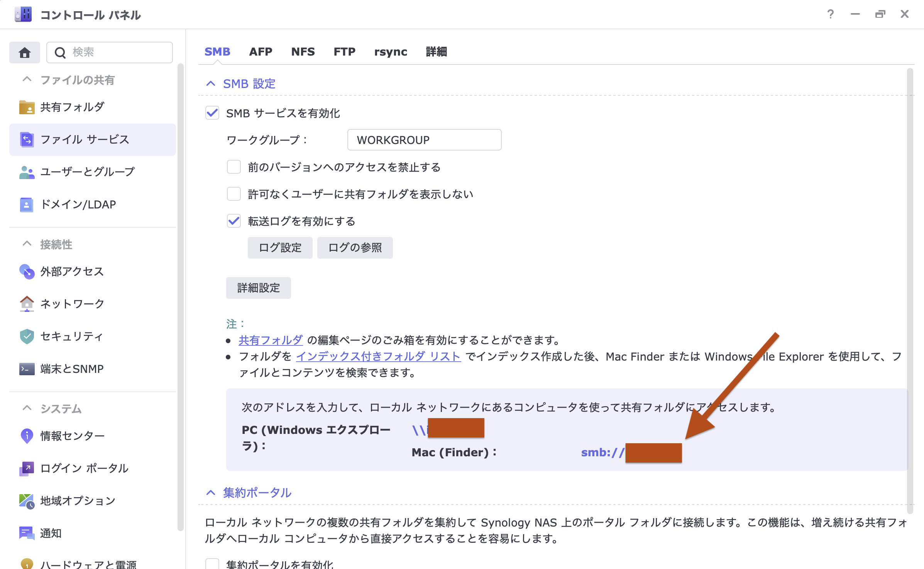
Task: Open 外部アクセス settings
Action: click(x=72, y=271)
